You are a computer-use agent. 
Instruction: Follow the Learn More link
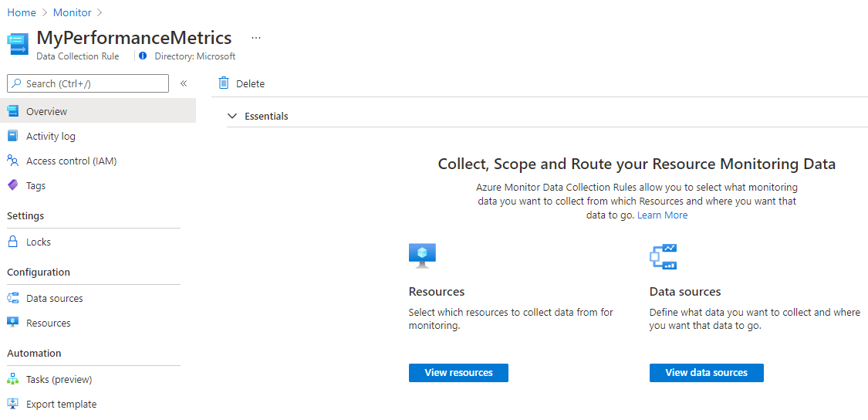[x=662, y=215]
